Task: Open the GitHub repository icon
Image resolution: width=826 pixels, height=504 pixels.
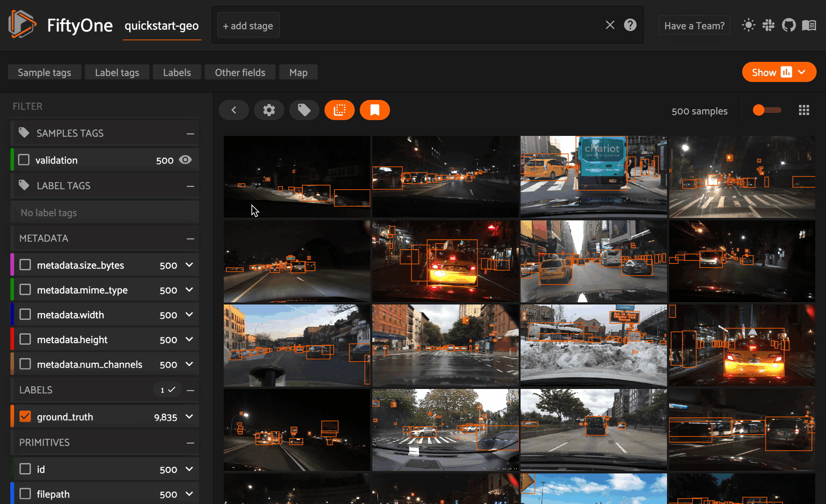Action: point(788,26)
